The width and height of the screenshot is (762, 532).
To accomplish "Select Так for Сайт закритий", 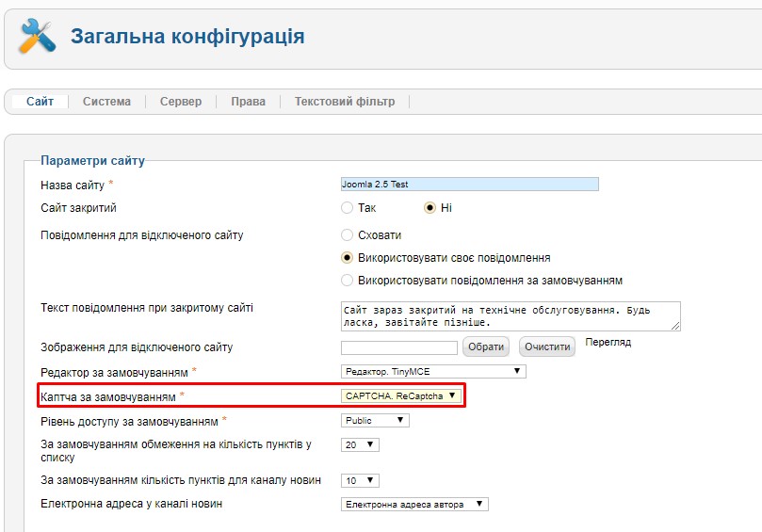I will 347,208.
